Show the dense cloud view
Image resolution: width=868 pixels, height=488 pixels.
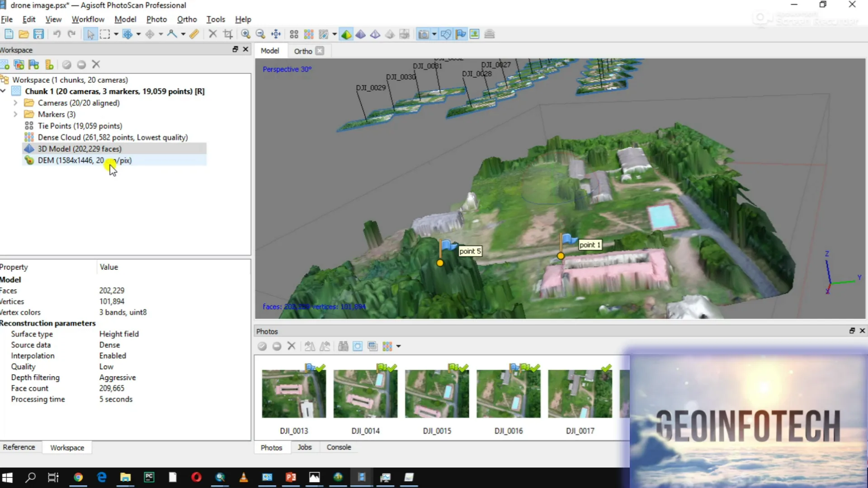[x=309, y=34]
